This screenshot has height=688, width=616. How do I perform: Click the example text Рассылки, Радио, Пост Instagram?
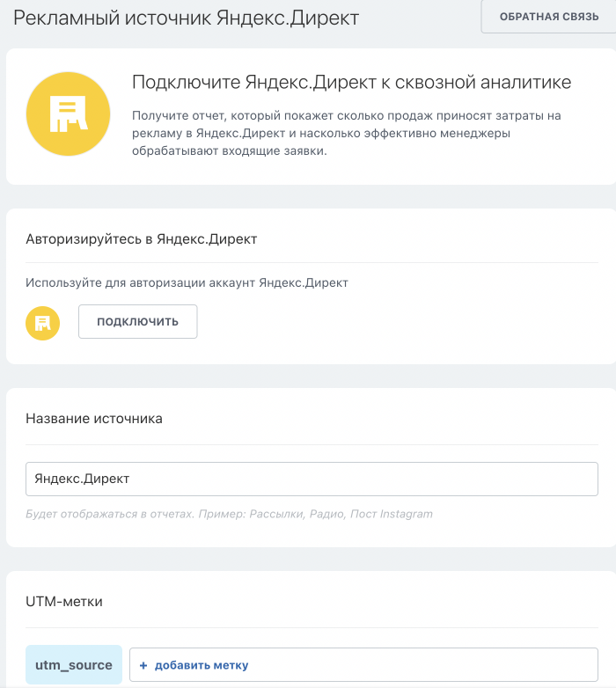(x=341, y=514)
